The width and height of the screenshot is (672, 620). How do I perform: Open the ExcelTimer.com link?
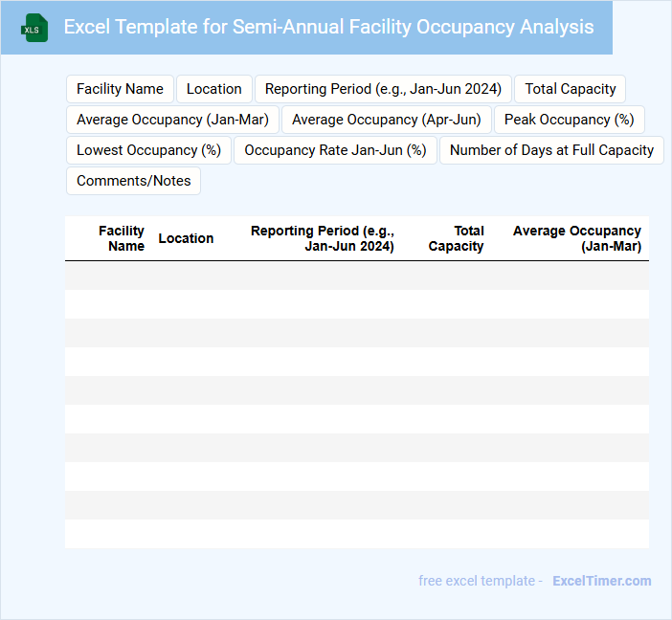pyautogui.click(x=602, y=581)
